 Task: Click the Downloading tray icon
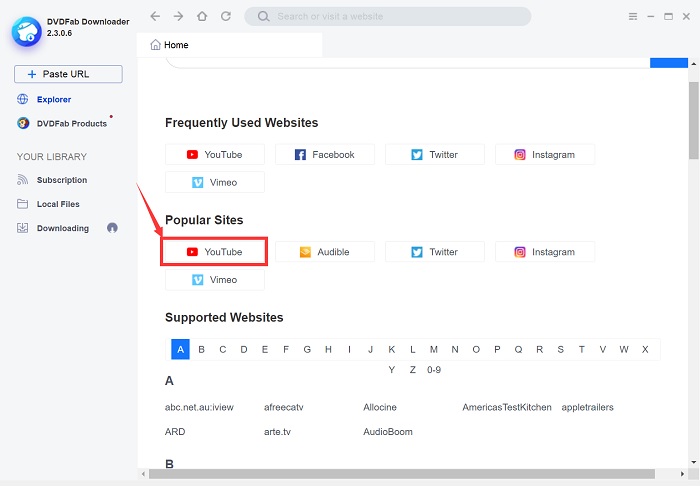(22, 228)
